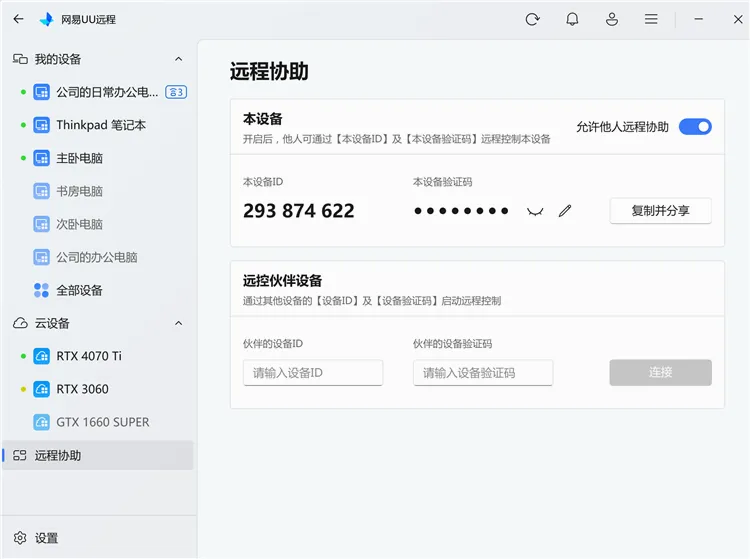Edit verification code with pencil icon

565,211
